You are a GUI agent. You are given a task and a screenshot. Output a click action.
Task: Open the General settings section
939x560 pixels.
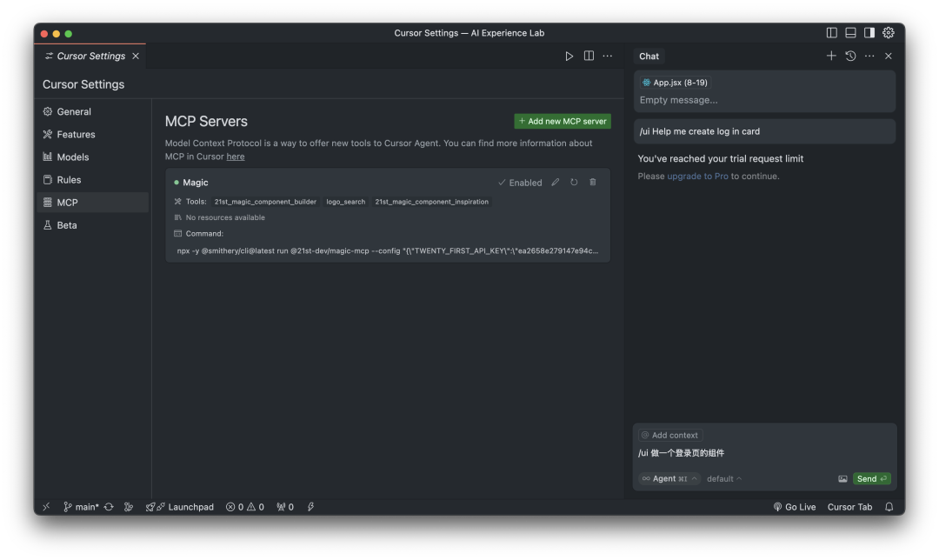pyautogui.click(x=93, y=111)
